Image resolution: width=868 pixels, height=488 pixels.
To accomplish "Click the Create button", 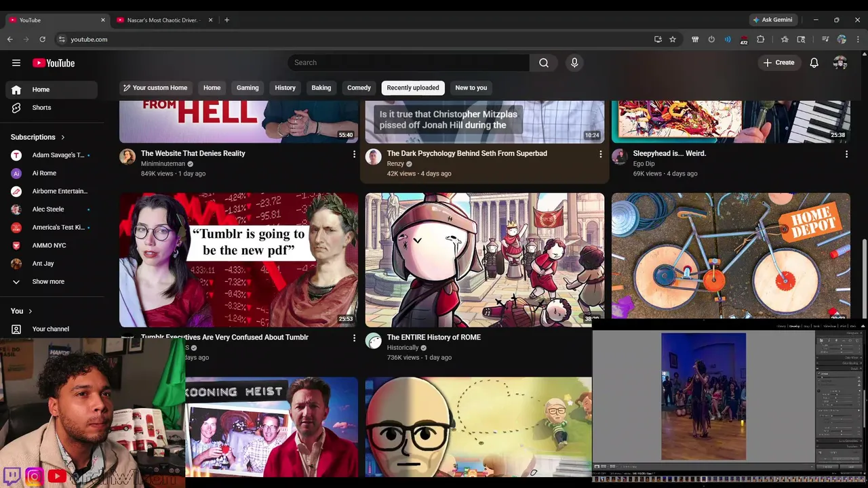I will [778, 63].
